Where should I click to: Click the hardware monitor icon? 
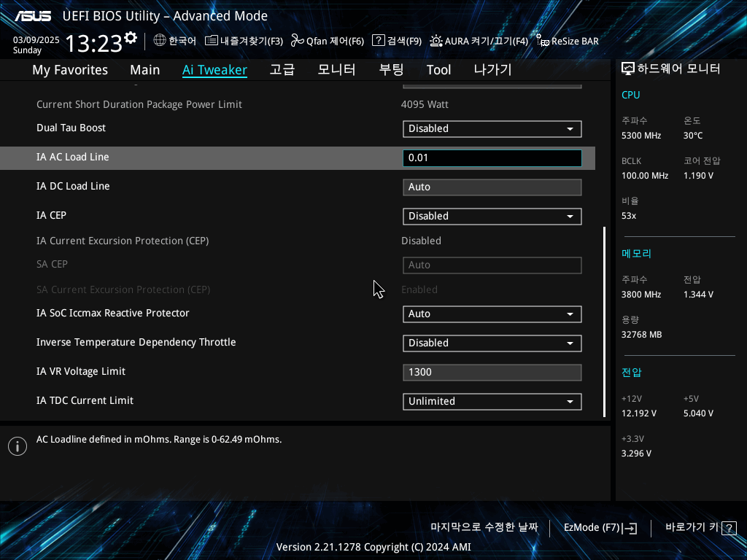[x=628, y=69]
